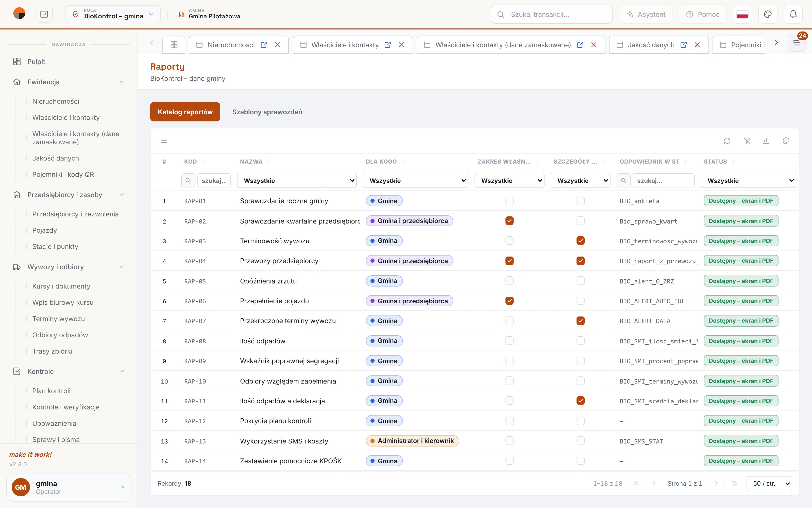
Task: Click the Asystent button
Action: (646, 14)
